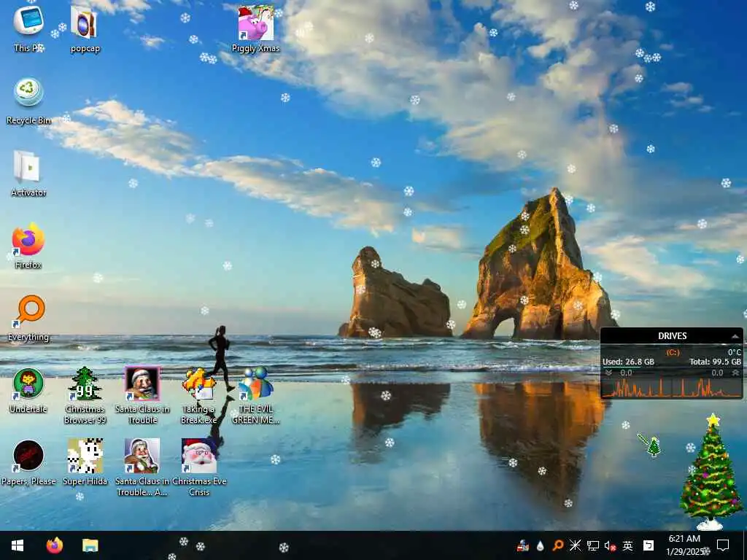
Task: Click the muted volume tray icon
Action: [x=610, y=545]
